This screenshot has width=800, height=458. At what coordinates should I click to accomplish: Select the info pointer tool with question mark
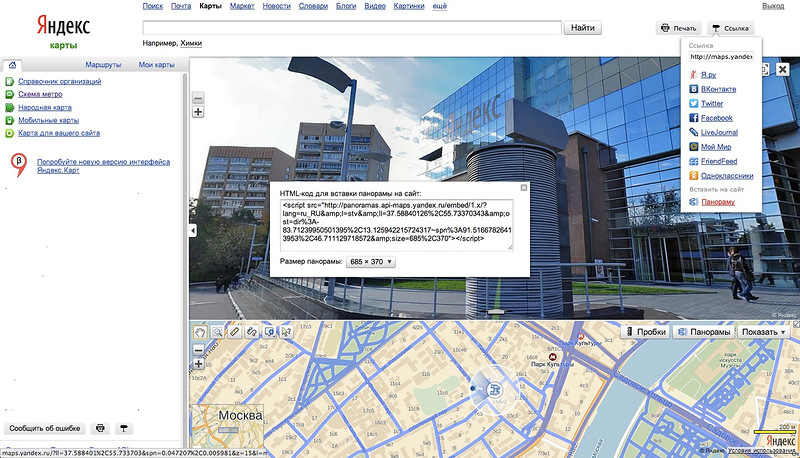point(286,332)
